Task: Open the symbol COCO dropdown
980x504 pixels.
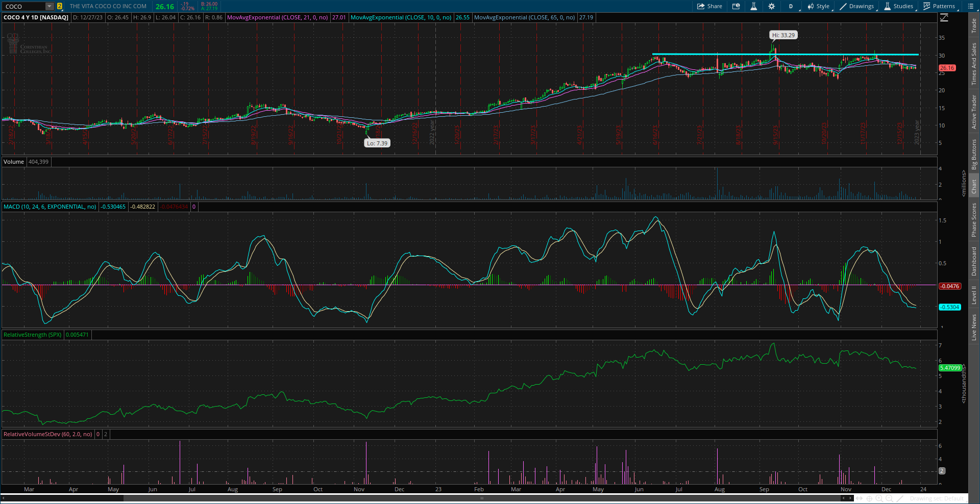Action: point(48,6)
